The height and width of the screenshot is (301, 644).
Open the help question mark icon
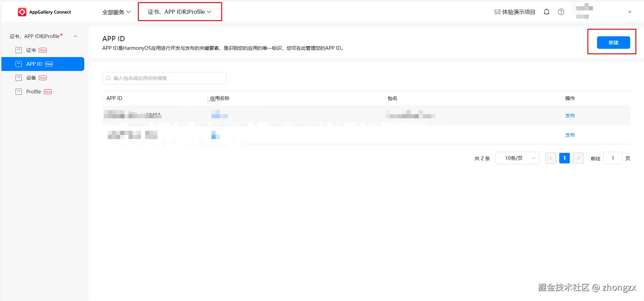561,12
